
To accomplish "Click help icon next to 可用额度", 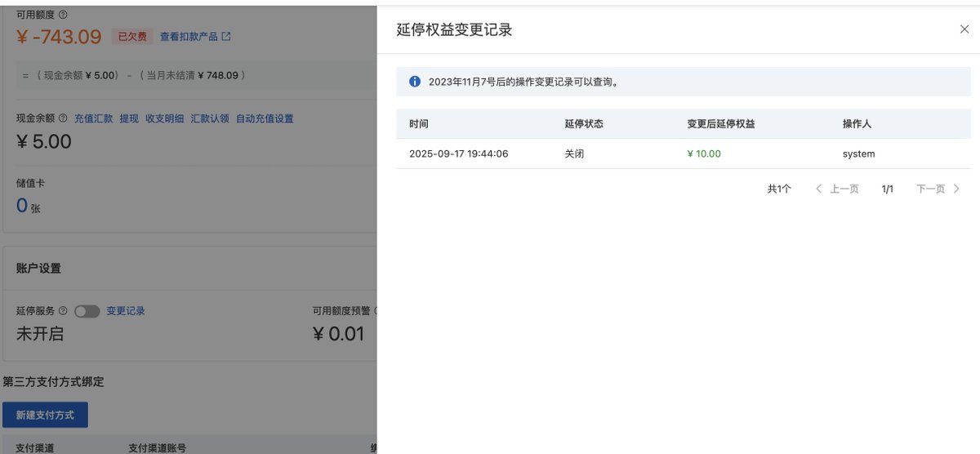I will coord(64,15).
